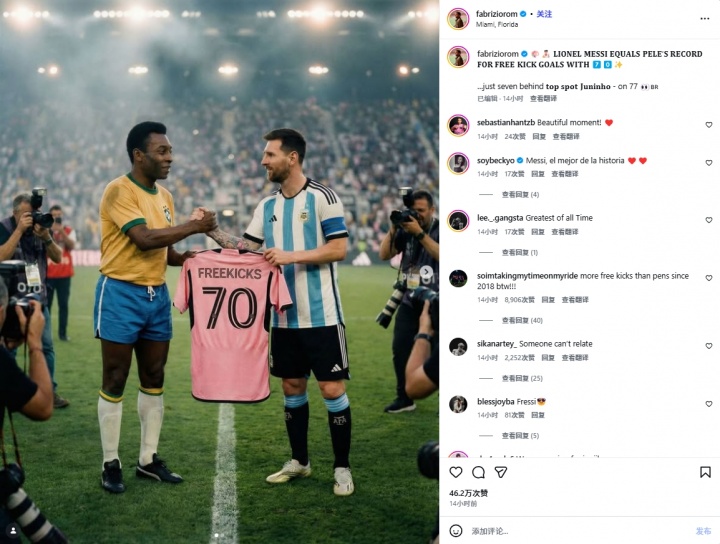Expand the 40 replies under soimtakingmytimeonmyride's comment

[522, 320]
